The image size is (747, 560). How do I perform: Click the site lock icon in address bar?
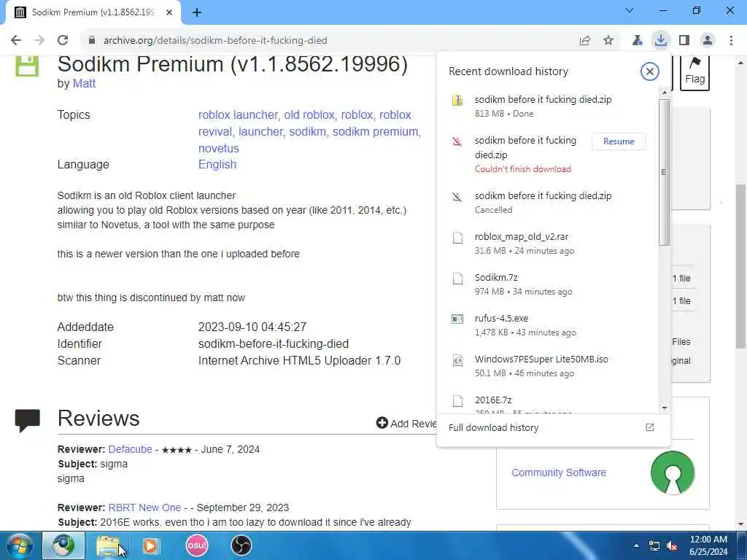[92, 41]
